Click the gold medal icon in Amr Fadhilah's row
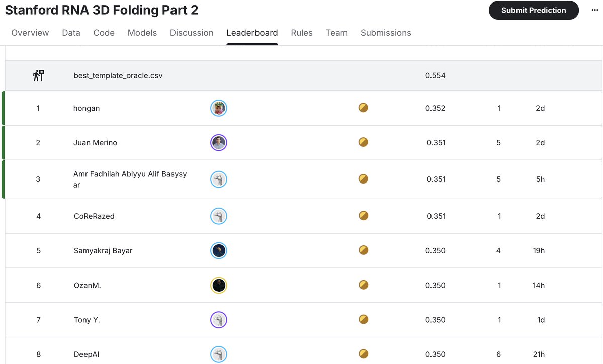This screenshot has width=603, height=364. click(363, 179)
